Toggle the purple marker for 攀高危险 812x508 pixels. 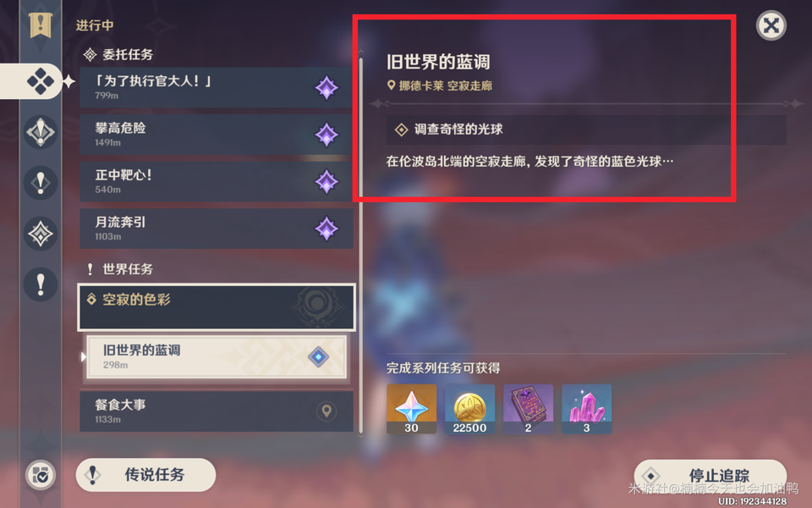[x=326, y=135]
